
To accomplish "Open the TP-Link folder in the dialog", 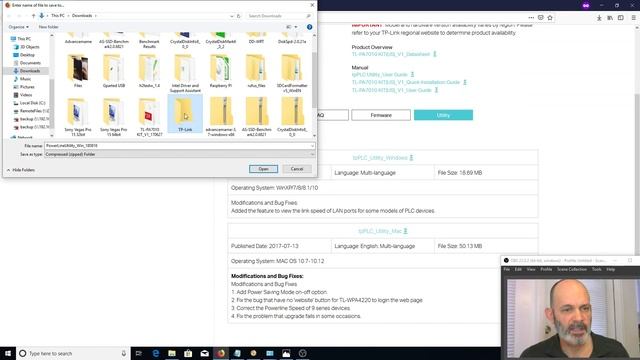I will click(x=185, y=113).
